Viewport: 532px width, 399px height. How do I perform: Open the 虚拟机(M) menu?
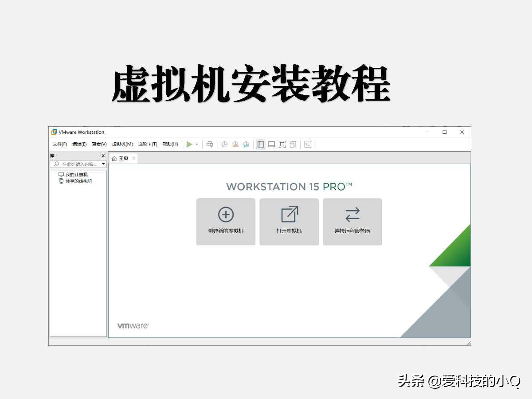click(x=122, y=144)
